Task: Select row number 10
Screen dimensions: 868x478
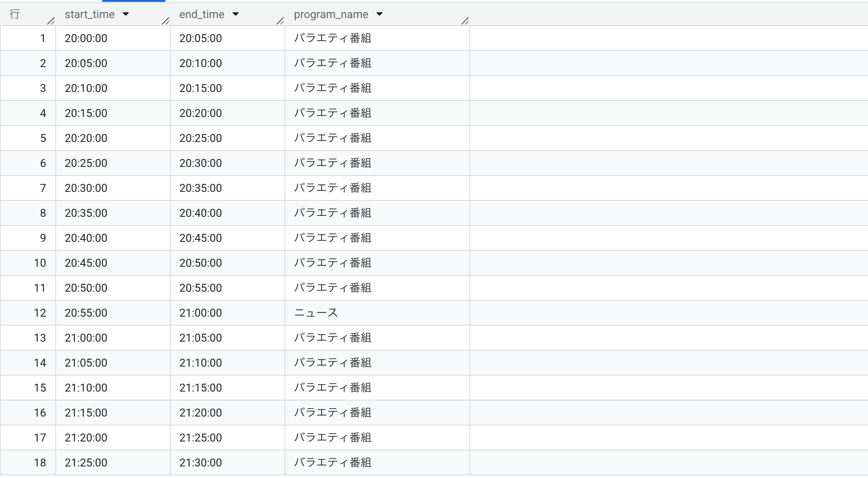Action: [40, 263]
